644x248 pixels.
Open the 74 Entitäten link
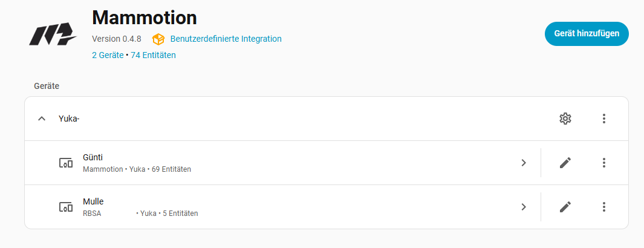153,55
